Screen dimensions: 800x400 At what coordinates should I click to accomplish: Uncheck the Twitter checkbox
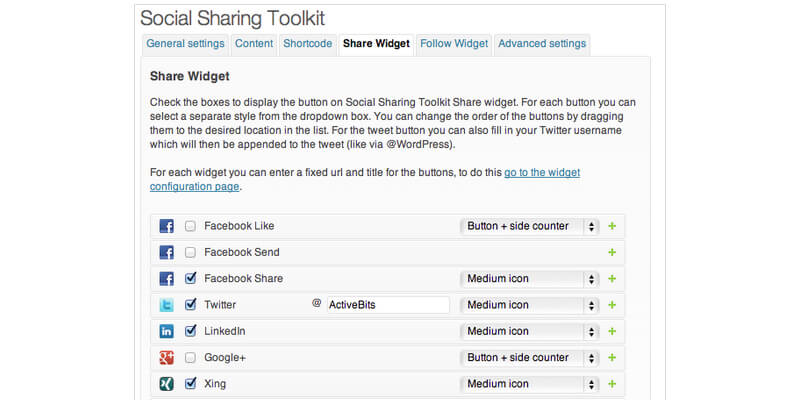pos(190,305)
